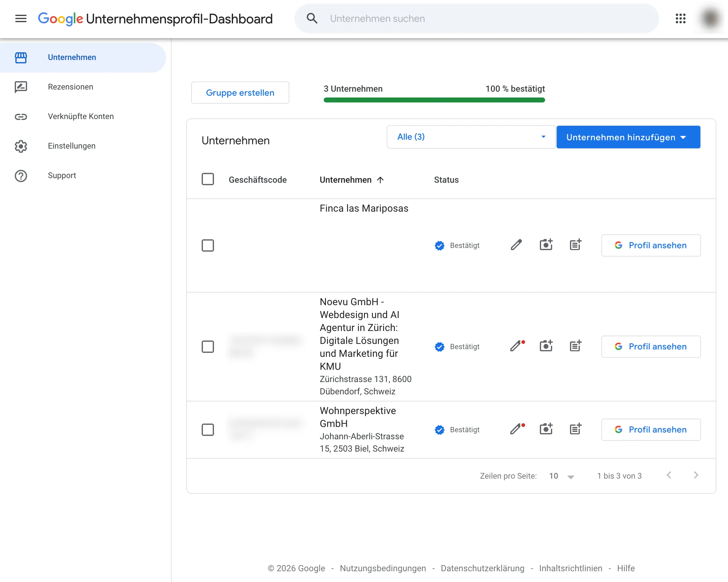Image resolution: width=728 pixels, height=582 pixels.
Task: Select the Finca las Mariposas checkbox
Action: [x=208, y=245]
